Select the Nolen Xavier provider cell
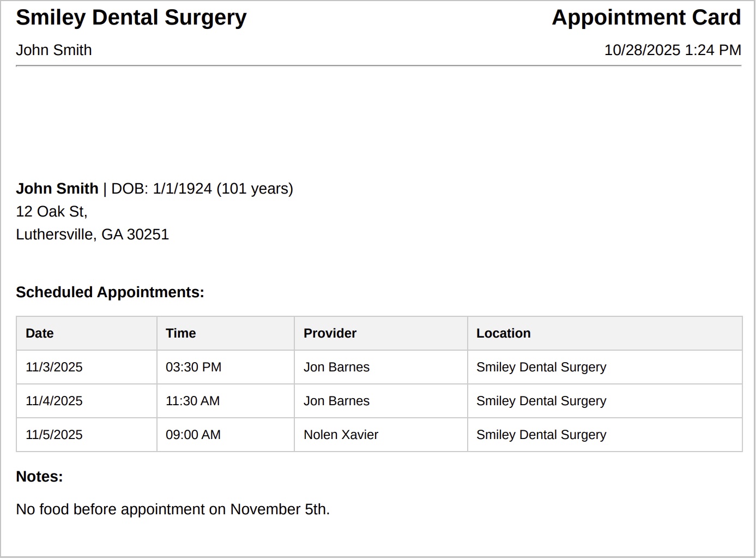 (341, 435)
